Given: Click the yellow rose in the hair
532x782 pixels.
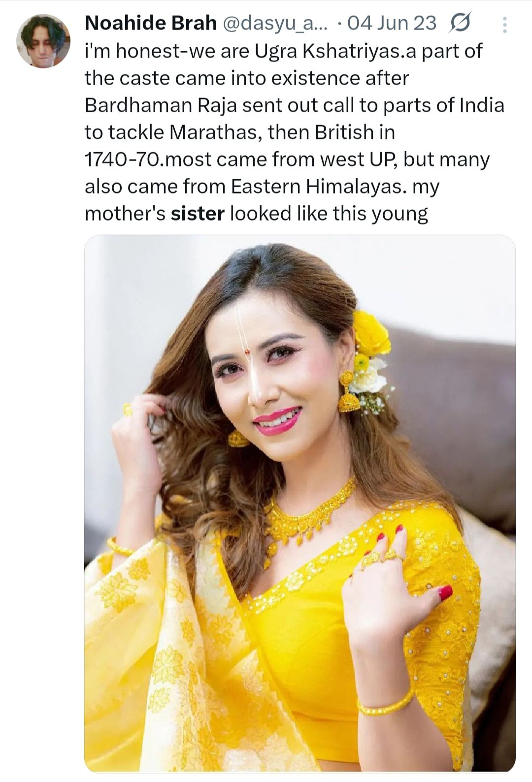Looking at the screenshot, I should [x=370, y=332].
